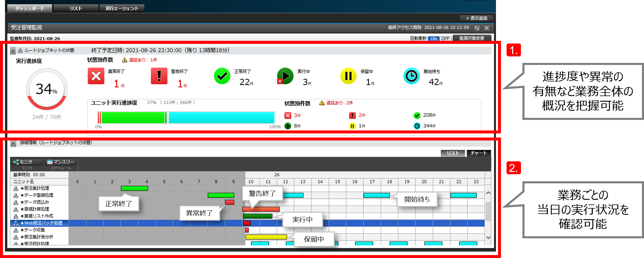
Task: Turn auto-update OFF
Action: [445, 38]
